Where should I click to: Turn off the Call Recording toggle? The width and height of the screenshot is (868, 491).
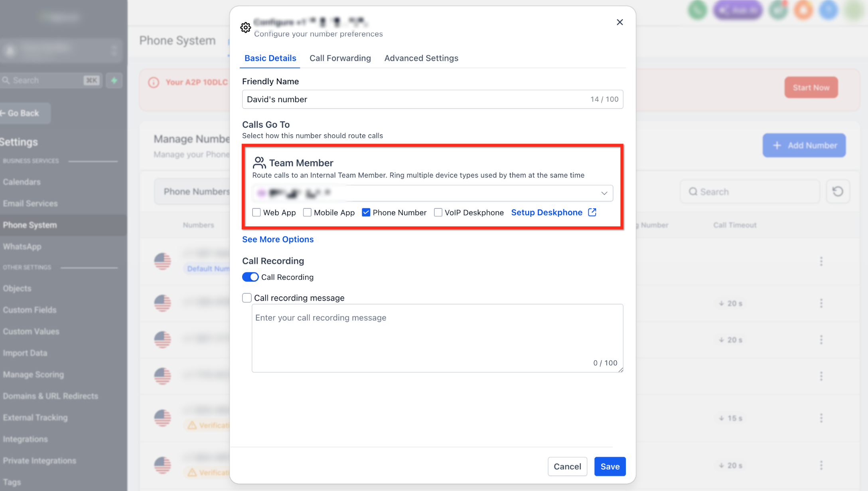point(251,277)
